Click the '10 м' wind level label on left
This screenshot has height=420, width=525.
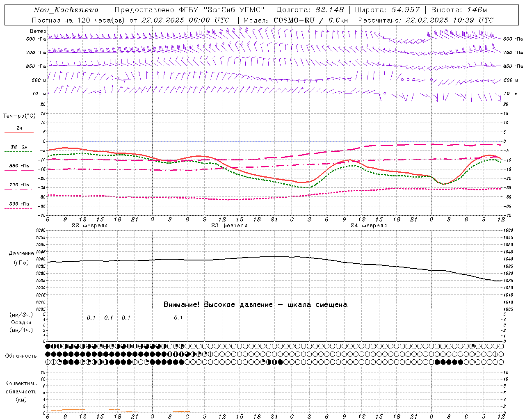point(39,94)
